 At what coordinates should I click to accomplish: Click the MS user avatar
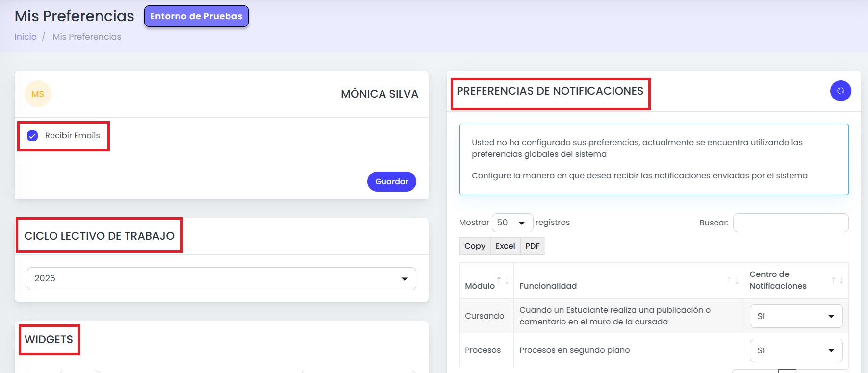(x=38, y=94)
